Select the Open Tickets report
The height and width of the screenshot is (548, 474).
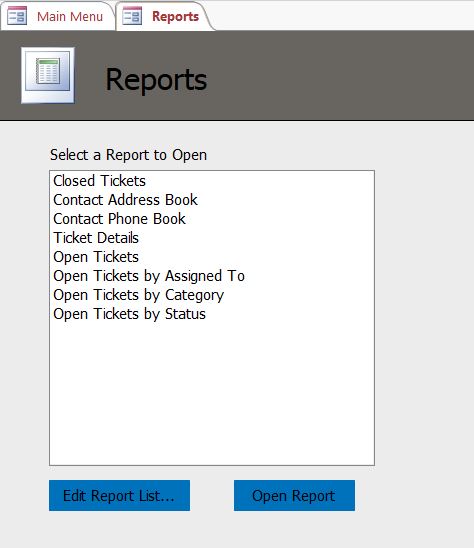pos(212,257)
